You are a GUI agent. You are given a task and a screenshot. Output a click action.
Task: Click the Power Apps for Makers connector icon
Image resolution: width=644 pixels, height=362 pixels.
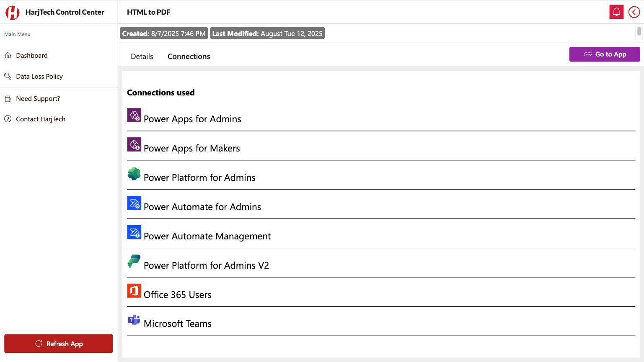point(134,144)
